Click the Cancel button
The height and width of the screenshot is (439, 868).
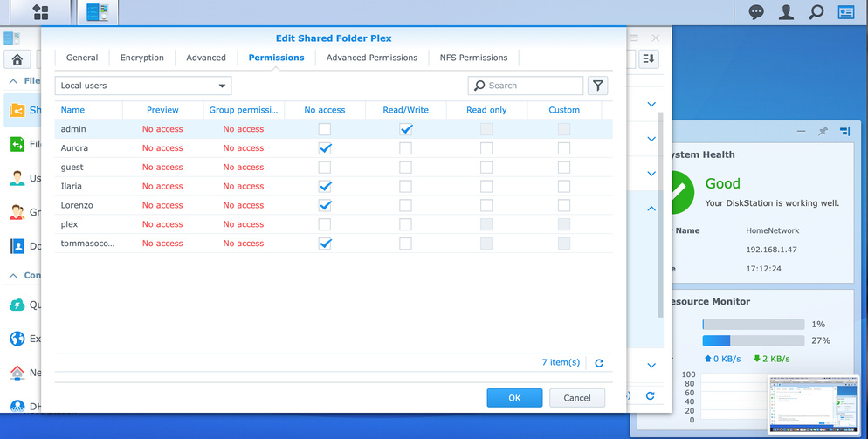[577, 398]
